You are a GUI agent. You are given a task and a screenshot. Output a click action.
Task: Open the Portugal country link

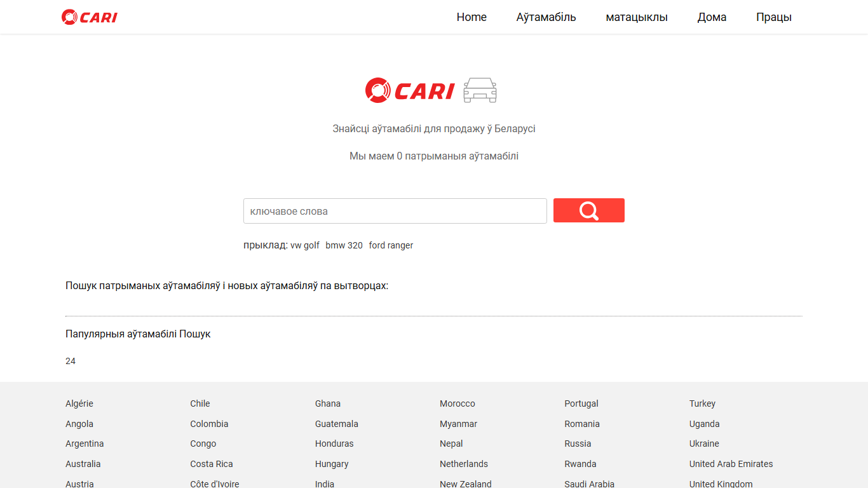click(x=581, y=403)
